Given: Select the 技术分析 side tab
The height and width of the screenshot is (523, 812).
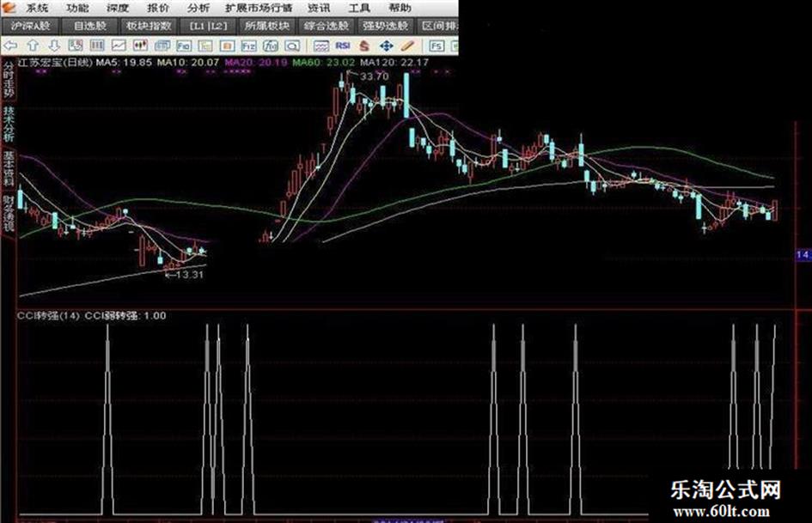Looking at the screenshot, I should pos(9,124).
